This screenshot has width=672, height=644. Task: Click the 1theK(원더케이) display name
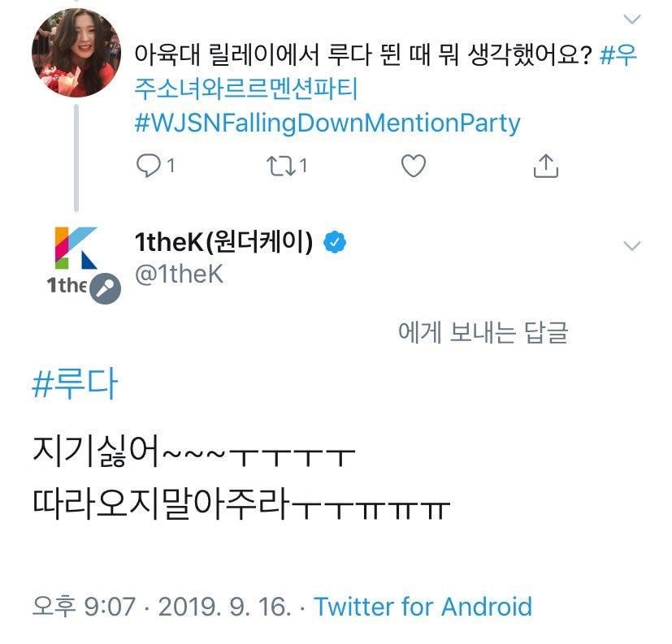pyautogui.click(x=223, y=242)
